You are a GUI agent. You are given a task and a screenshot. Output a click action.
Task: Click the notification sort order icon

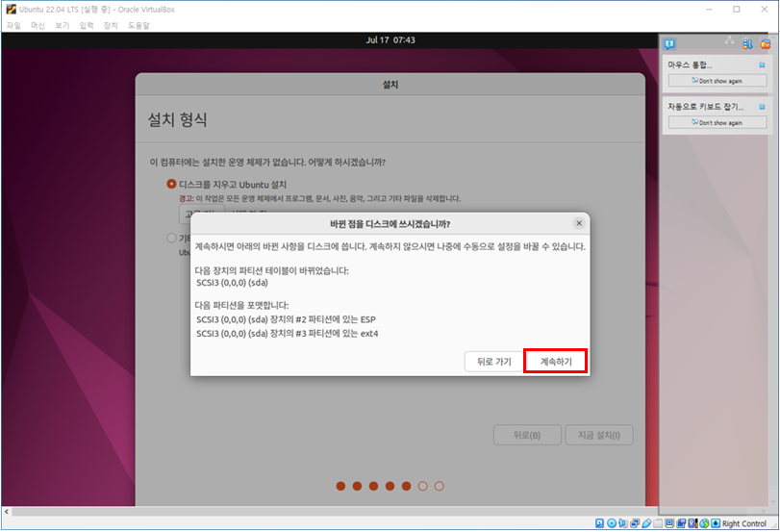coord(747,44)
